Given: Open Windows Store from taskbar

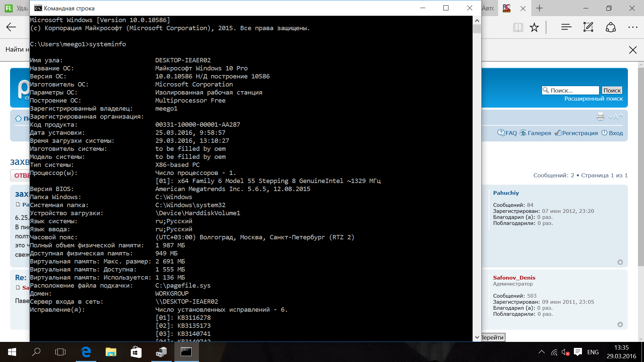Looking at the screenshot, I should tap(136, 352).
